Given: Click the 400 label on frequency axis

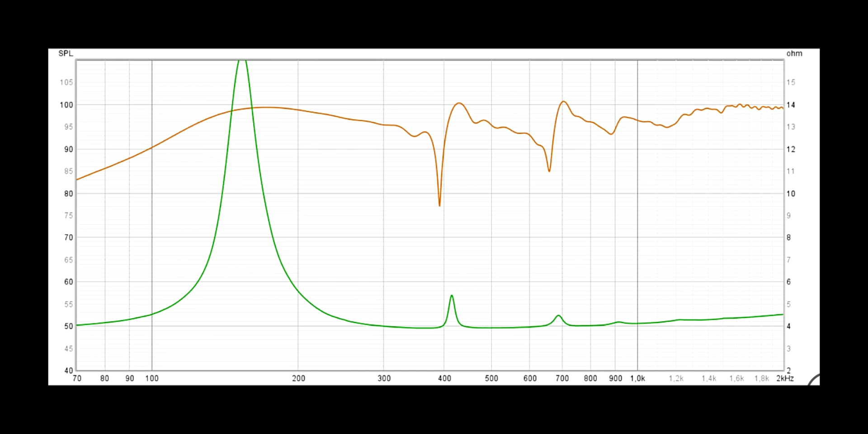Looking at the screenshot, I should (444, 378).
